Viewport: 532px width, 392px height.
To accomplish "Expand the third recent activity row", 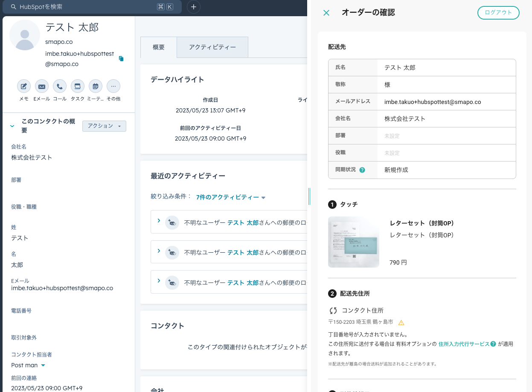I will click(x=159, y=281).
